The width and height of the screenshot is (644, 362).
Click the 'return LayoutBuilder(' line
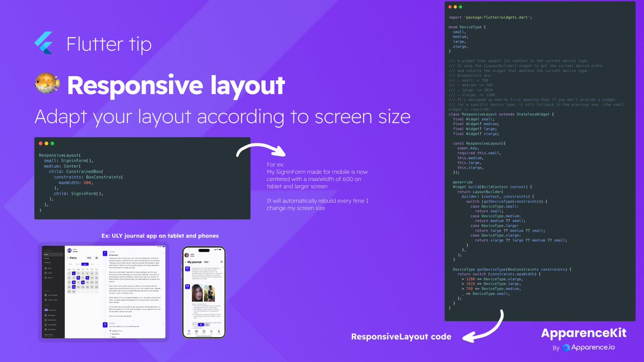(x=480, y=191)
